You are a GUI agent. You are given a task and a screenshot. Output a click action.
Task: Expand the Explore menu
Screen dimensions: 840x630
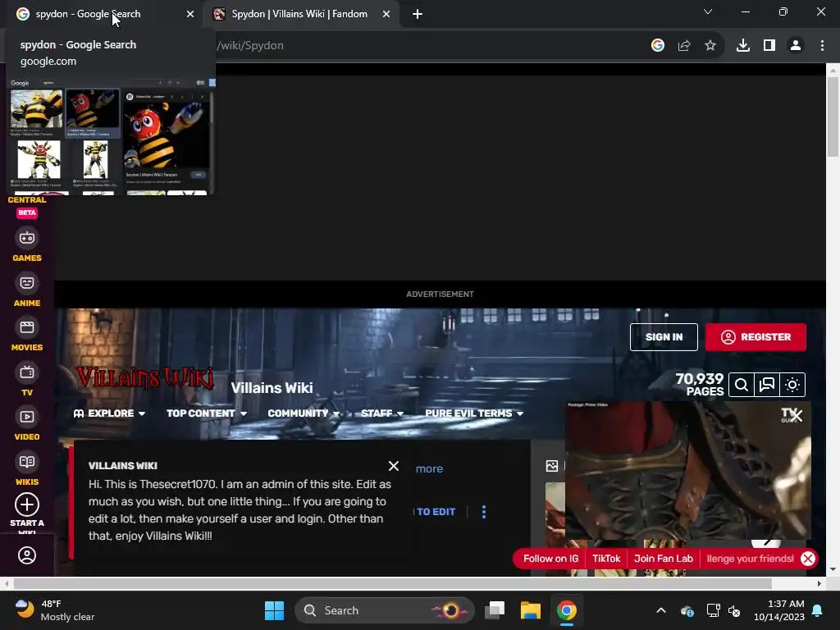point(109,413)
